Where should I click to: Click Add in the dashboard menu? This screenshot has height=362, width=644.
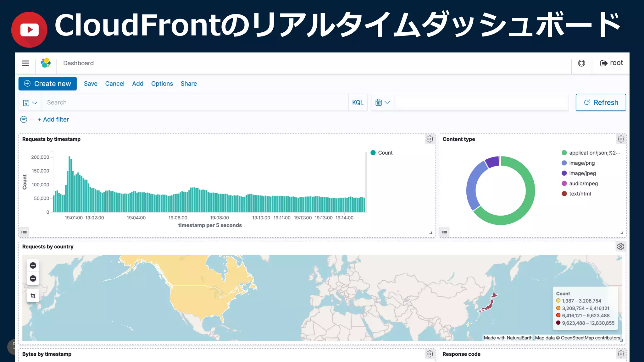point(138,84)
